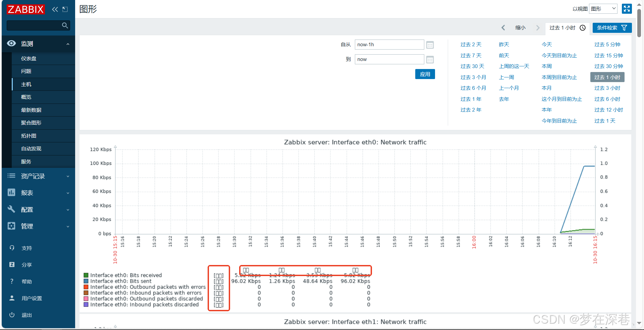
Task: Select 今年到目前为止 time range
Action: pyautogui.click(x=559, y=121)
